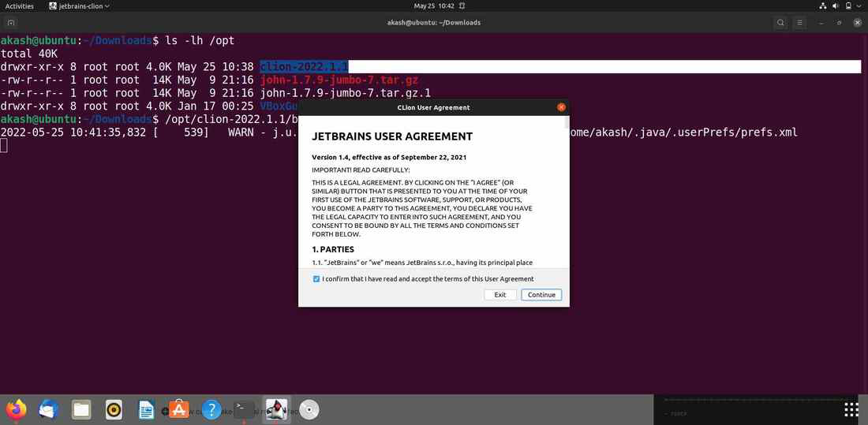The height and width of the screenshot is (425, 868).
Task: Show all applications grid
Action: [851, 409]
